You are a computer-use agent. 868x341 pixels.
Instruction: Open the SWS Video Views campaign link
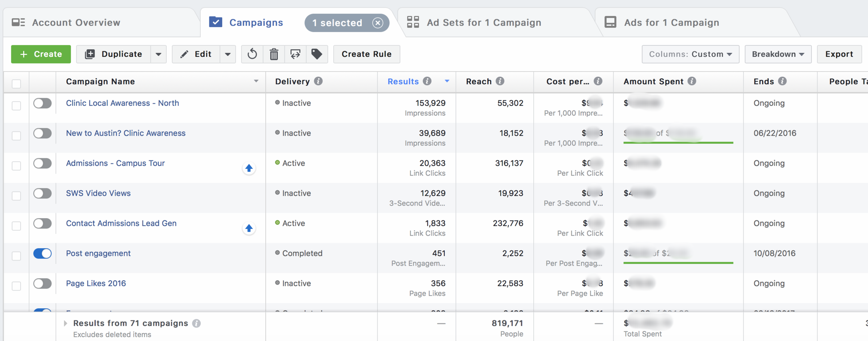98,193
